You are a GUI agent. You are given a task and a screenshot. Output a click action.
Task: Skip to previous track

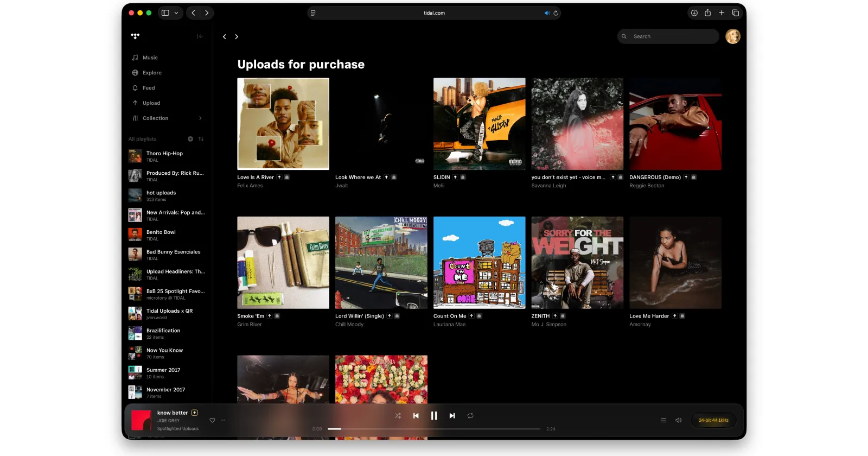(416, 416)
